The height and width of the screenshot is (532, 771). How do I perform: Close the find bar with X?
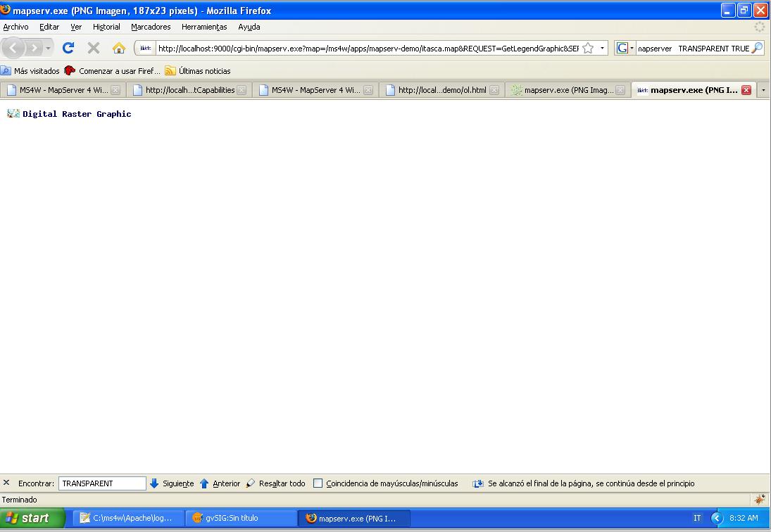click(6, 483)
